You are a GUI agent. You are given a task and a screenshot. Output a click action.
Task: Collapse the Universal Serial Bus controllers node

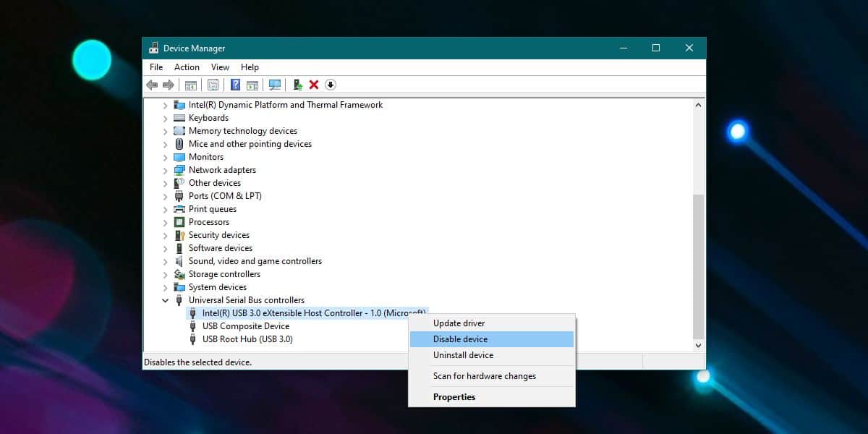[x=165, y=300]
